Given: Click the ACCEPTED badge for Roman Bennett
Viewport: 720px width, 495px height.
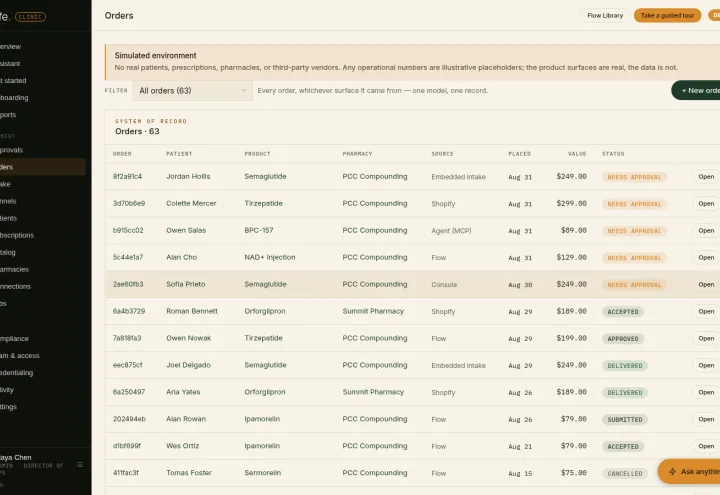Looking at the screenshot, I should tap(623, 312).
